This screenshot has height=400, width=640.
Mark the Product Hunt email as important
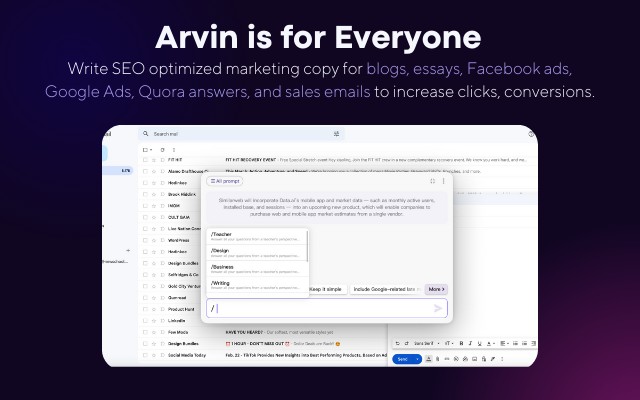[162, 309]
